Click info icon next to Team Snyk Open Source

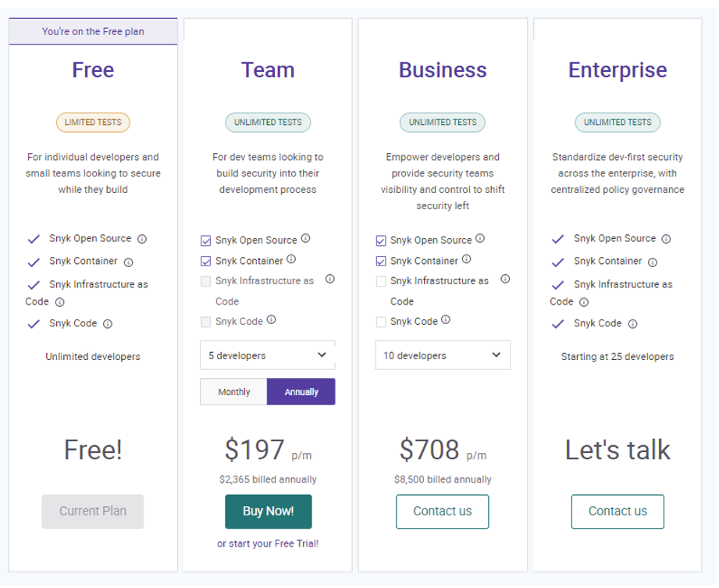click(306, 239)
